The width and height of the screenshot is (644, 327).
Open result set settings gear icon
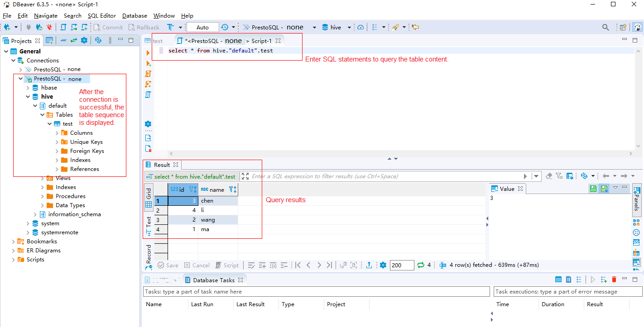coord(383,265)
